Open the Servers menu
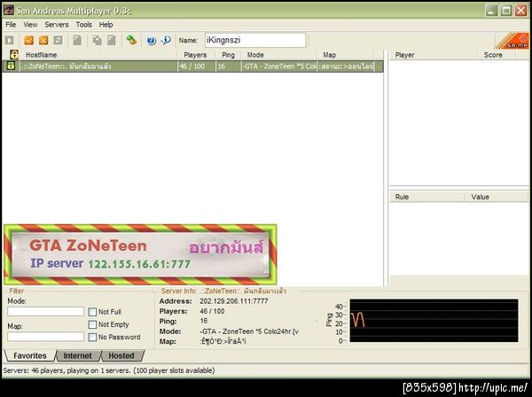 coord(57,25)
